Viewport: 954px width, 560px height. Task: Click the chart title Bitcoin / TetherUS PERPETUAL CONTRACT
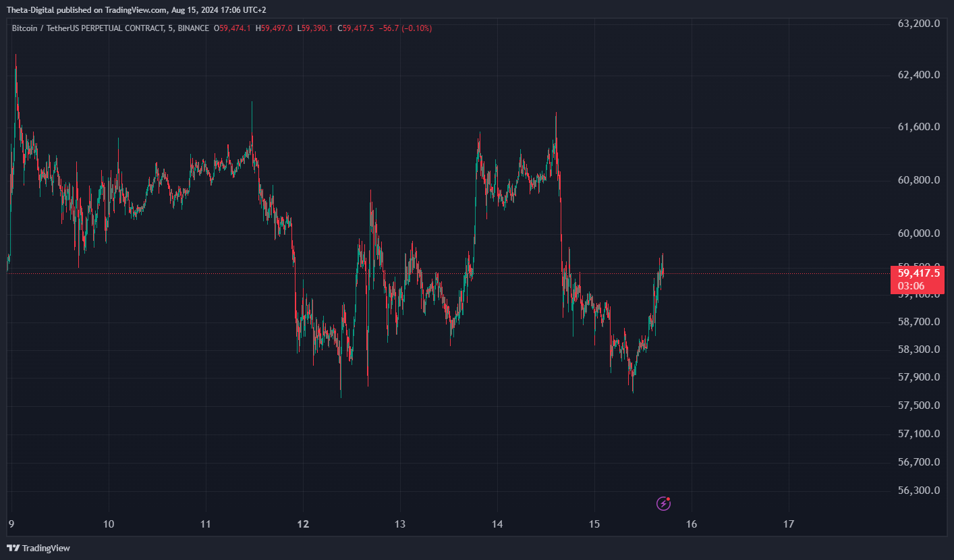click(88, 28)
